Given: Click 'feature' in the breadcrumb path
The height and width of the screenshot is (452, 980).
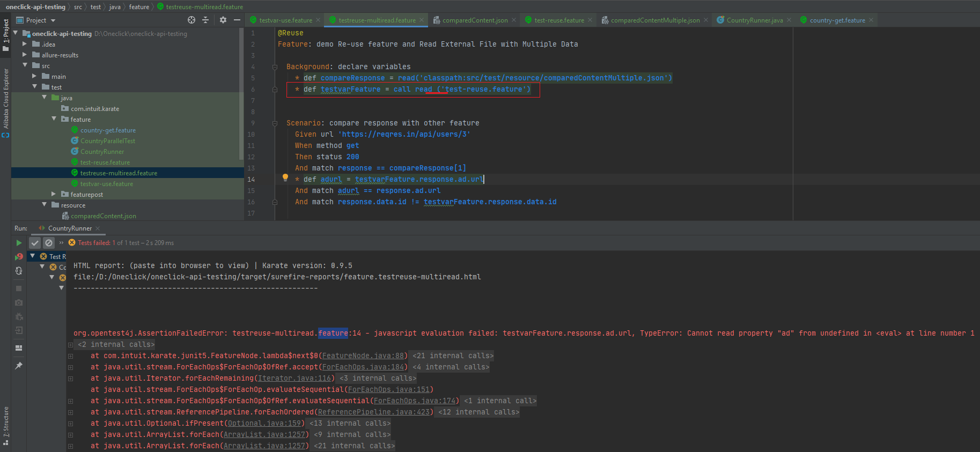Looking at the screenshot, I should (x=139, y=6).
